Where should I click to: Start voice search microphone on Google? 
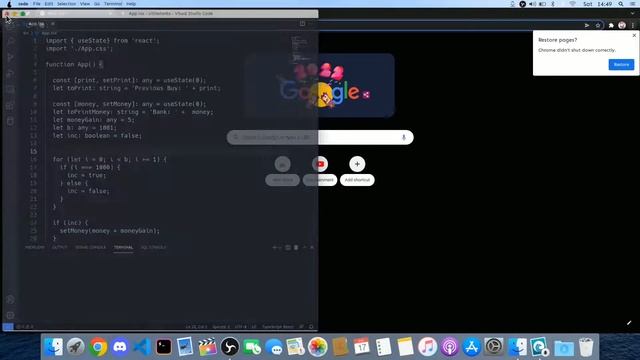click(x=404, y=138)
